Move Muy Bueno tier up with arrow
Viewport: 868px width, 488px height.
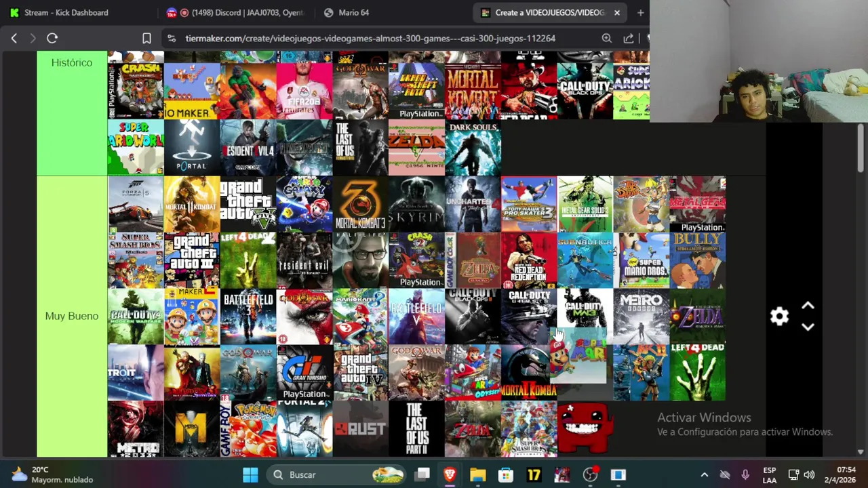(808, 306)
